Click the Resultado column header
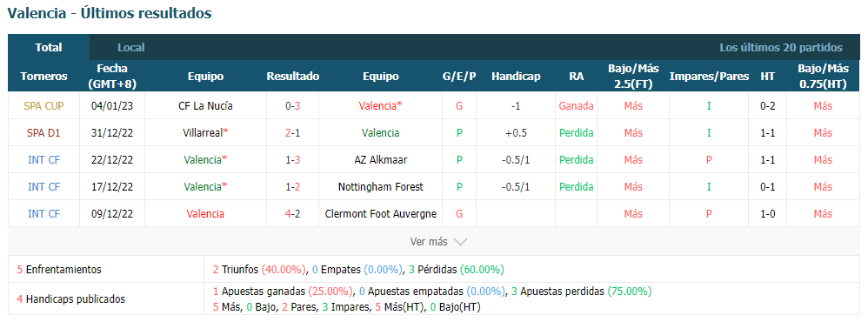Image resolution: width=868 pixels, height=322 pixels. point(293,77)
